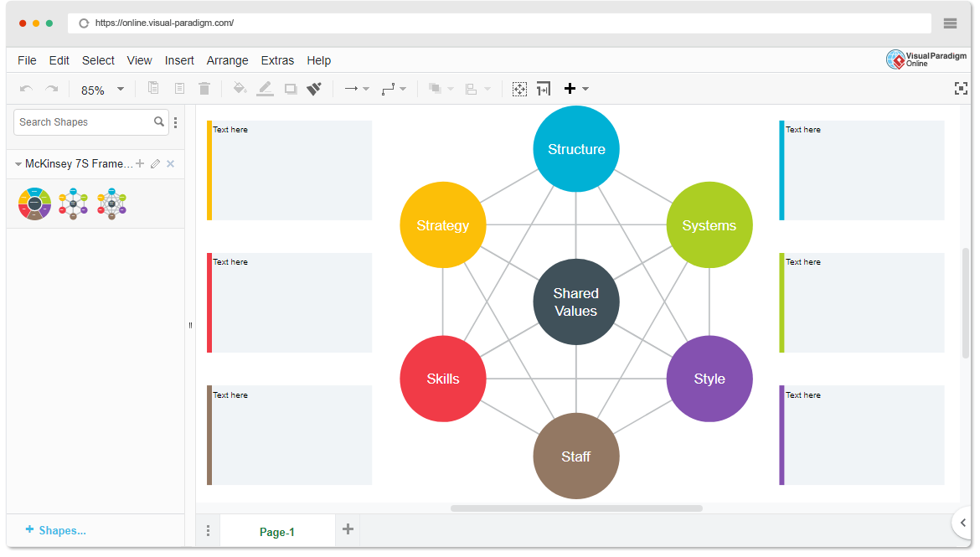Screen dimensions: 980x557
Task: Select the Systems circle
Action: pos(709,225)
